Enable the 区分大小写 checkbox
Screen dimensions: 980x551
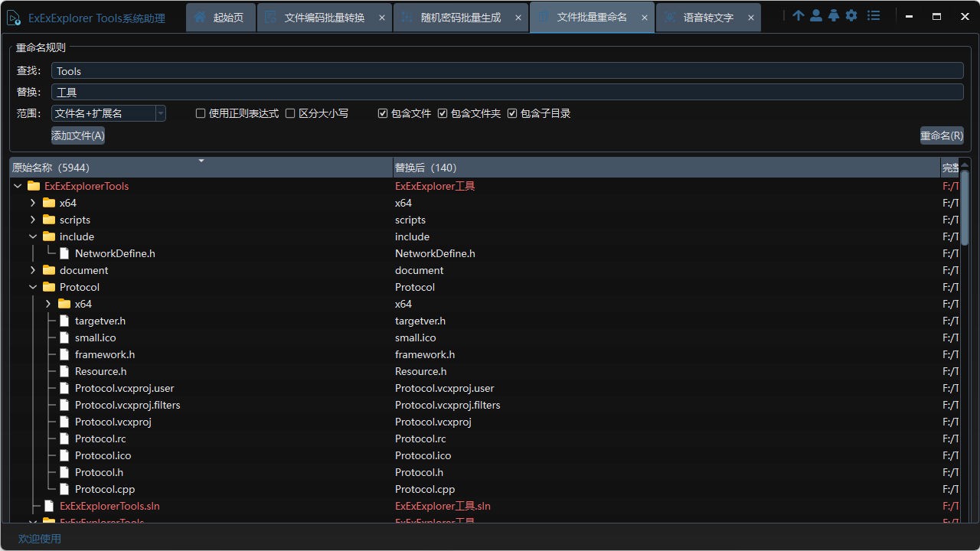290,112
